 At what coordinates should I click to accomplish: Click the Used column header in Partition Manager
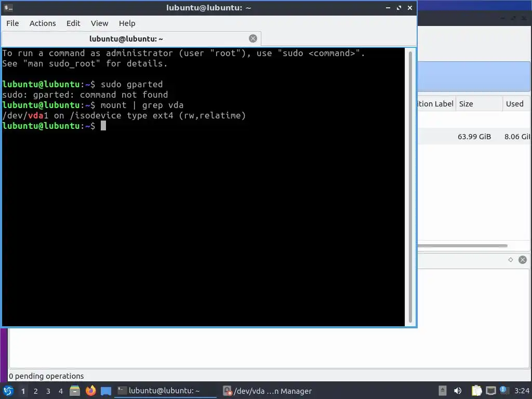[x=516, y=104]
